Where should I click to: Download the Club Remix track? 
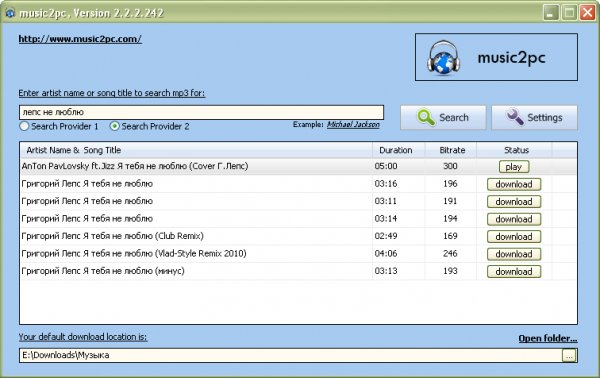click(514, 237)
